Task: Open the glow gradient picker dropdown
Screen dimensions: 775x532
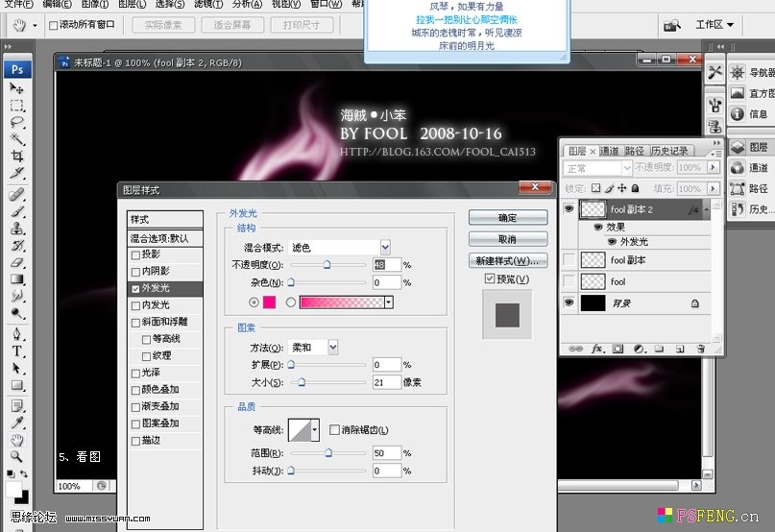Action: pyautogui.click(x=389, y=302)
